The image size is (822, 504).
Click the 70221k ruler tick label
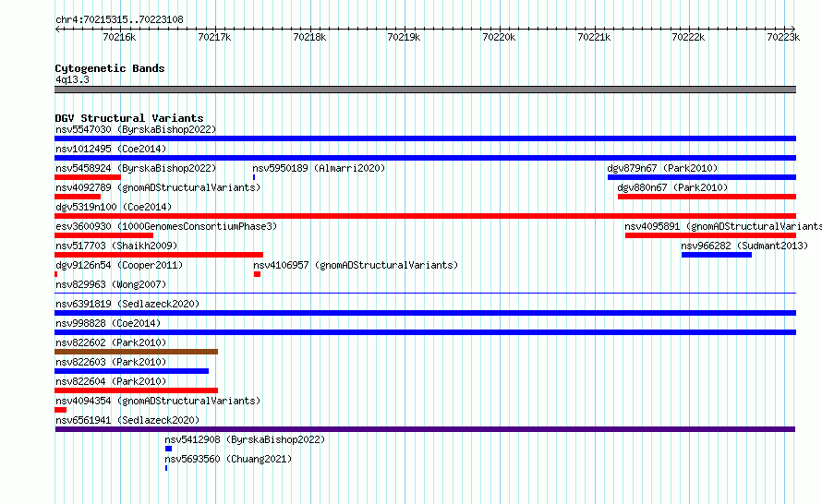coord(594,37)
